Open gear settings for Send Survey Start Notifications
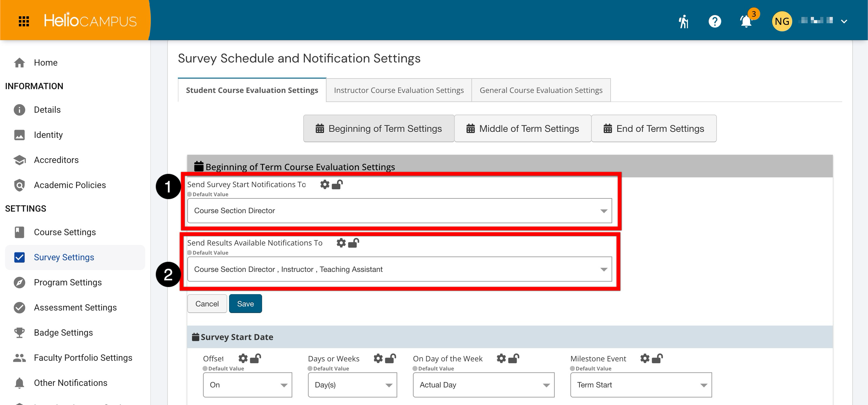Screen dimensions: 868x405 click(325, 185)
